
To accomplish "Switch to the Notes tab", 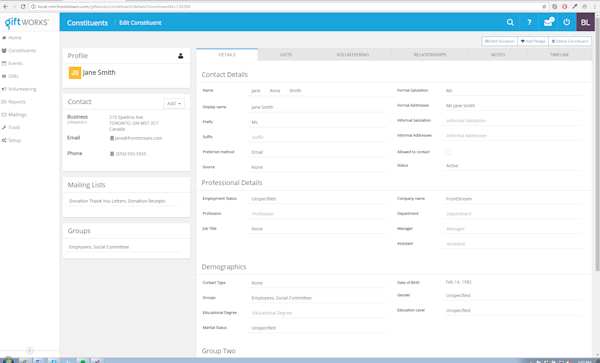I will (x=498, y=55).
